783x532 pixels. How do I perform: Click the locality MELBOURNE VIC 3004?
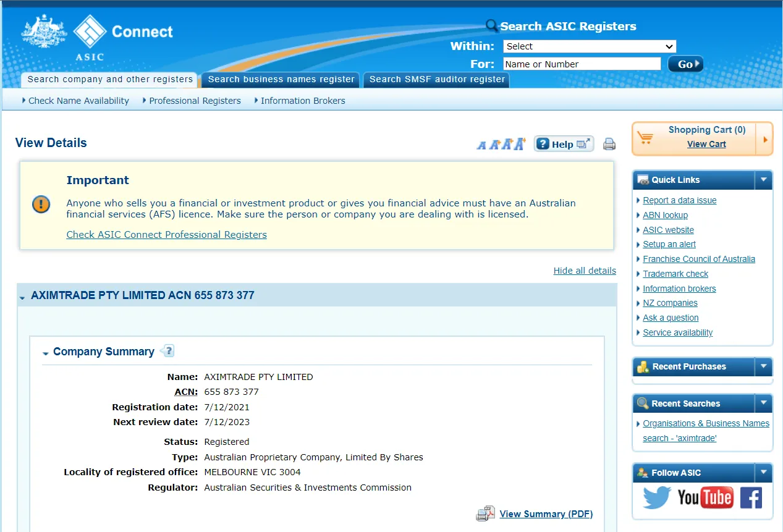click(252, 472)
